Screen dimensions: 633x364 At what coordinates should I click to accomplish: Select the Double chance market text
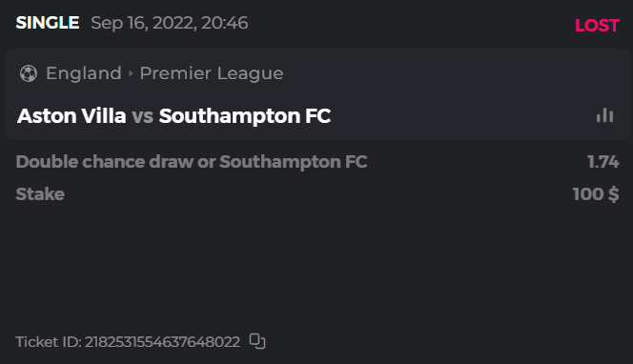pos(192,162)
